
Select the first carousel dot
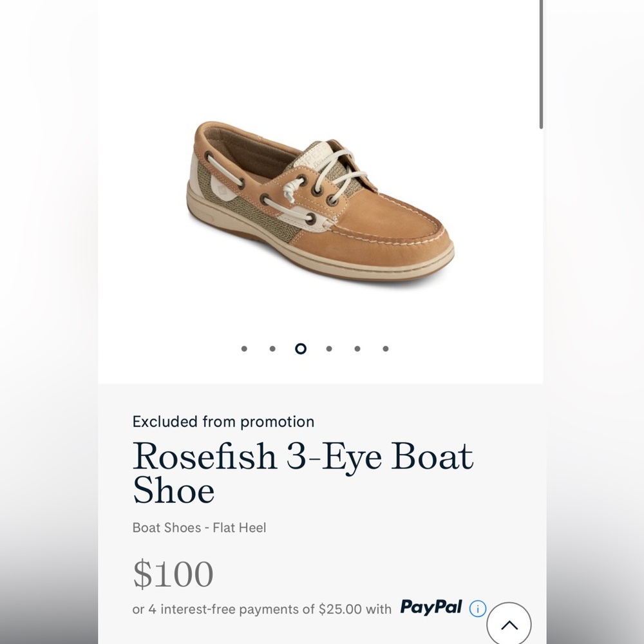[x=243, y=348]
